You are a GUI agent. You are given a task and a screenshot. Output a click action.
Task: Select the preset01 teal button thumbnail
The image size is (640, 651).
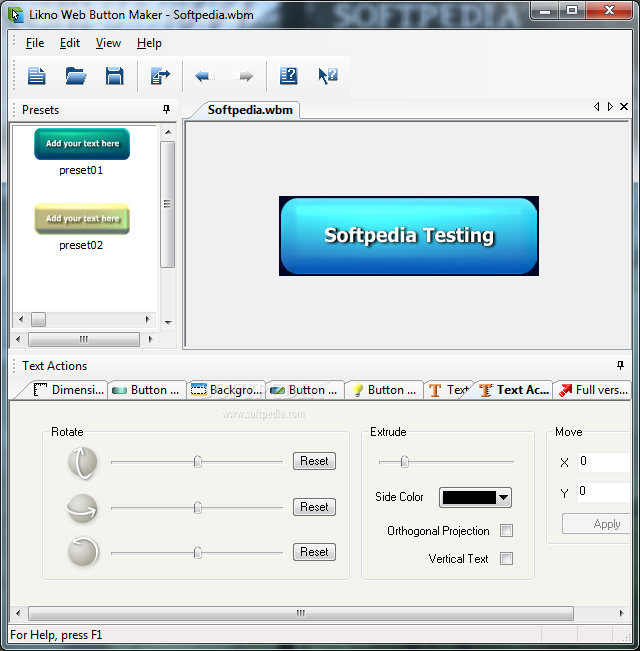pyautogui.click(x=82, y=144)
